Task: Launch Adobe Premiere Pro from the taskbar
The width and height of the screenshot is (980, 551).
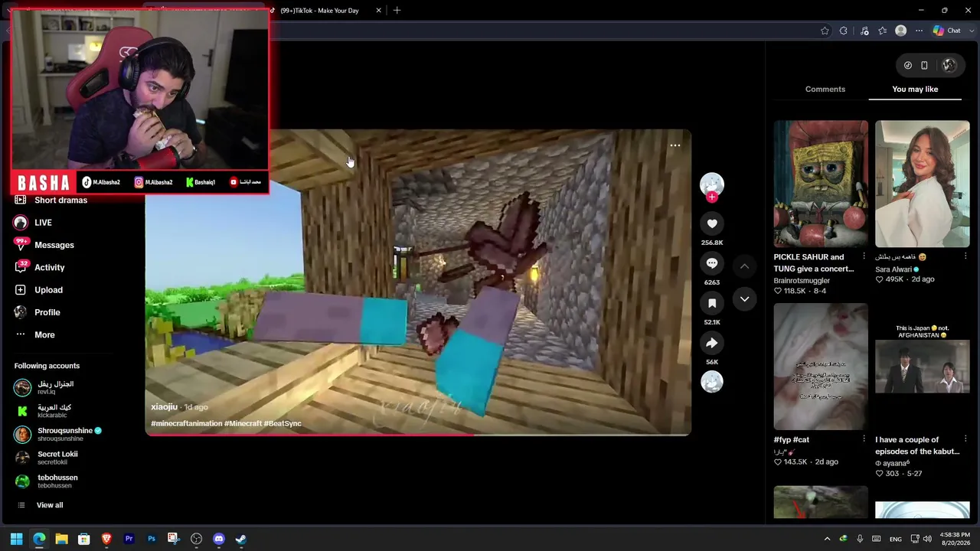Action: [x=129, y=539]
